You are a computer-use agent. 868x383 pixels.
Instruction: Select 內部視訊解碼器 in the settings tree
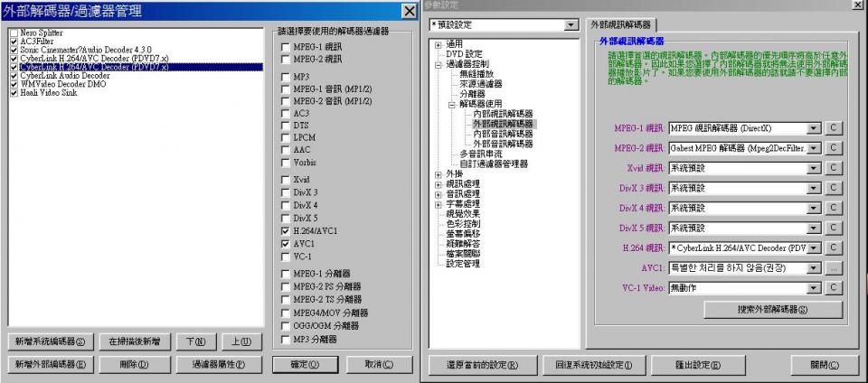point(503,114)
